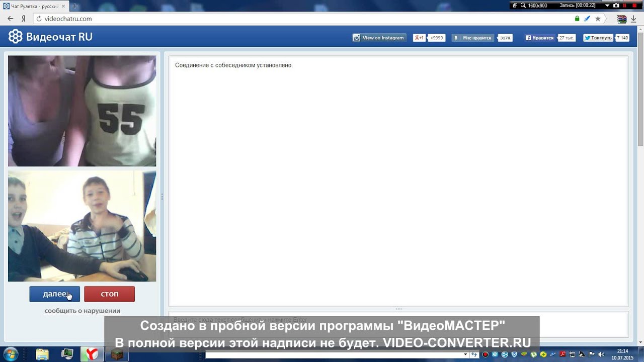Click the Google +1 button

coord(419,38)
